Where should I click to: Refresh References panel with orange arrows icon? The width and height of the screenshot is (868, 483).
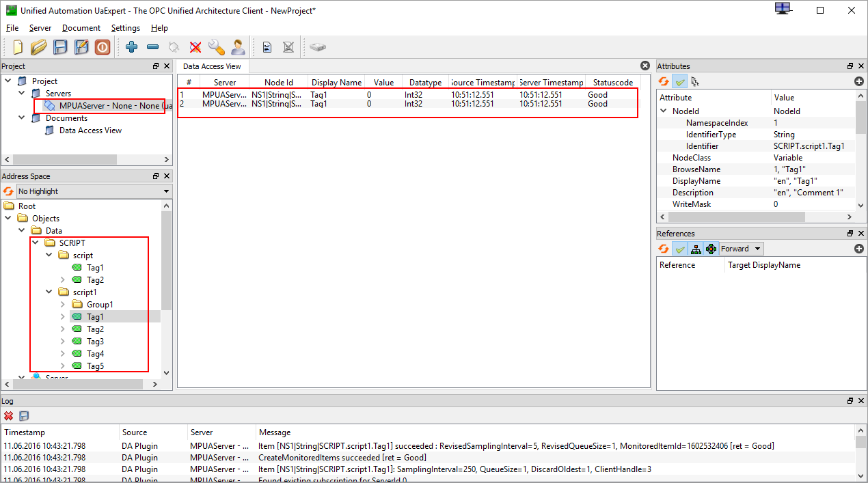pyautogui.click(x=664, y=249)
